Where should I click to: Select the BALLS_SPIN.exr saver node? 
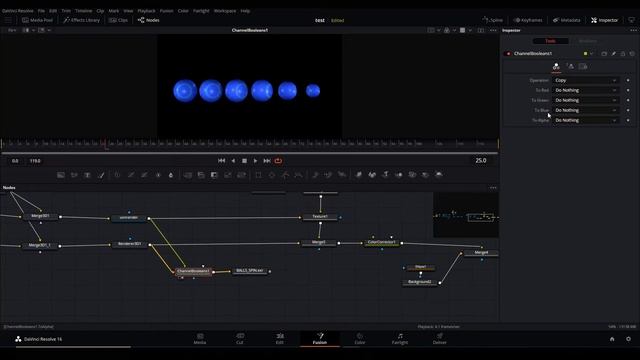[x=250, y=271]
